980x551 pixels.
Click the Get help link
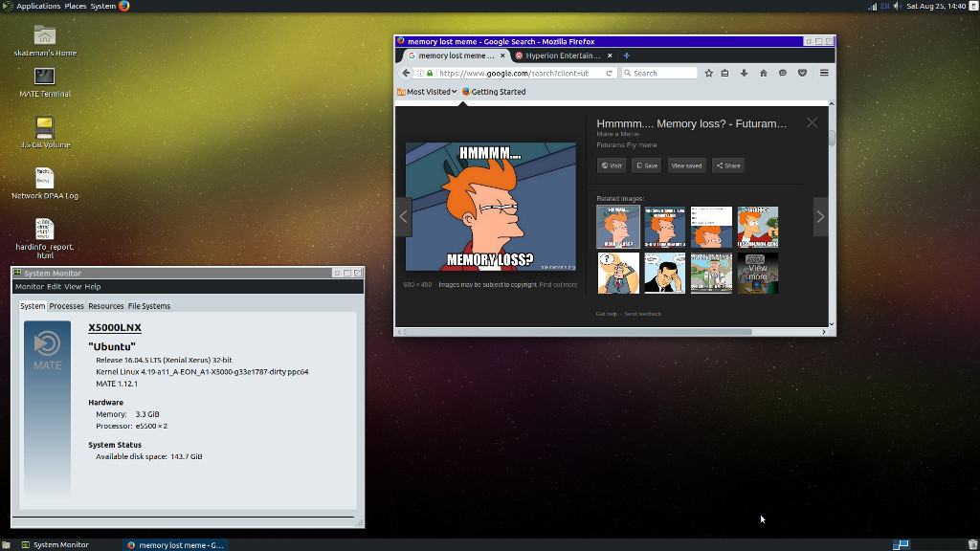pyautogui.click(x=606, y=314)
